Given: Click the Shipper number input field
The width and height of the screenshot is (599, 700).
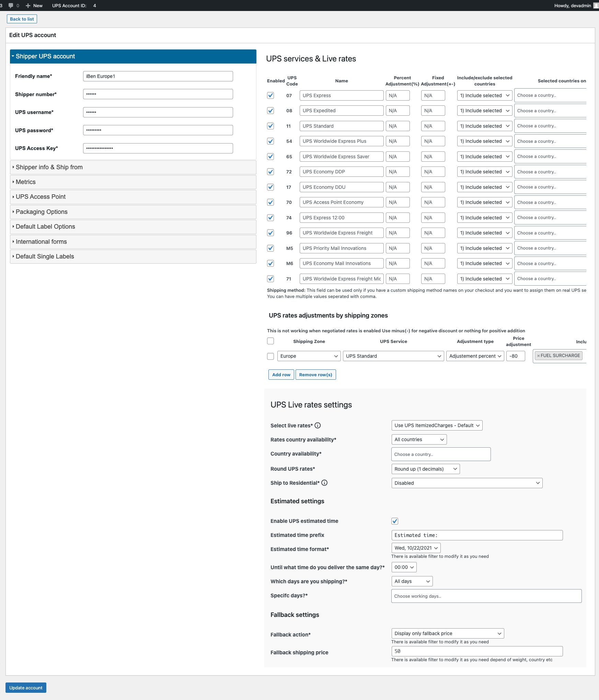Looking at the screenshot, I should click(158, 94).
